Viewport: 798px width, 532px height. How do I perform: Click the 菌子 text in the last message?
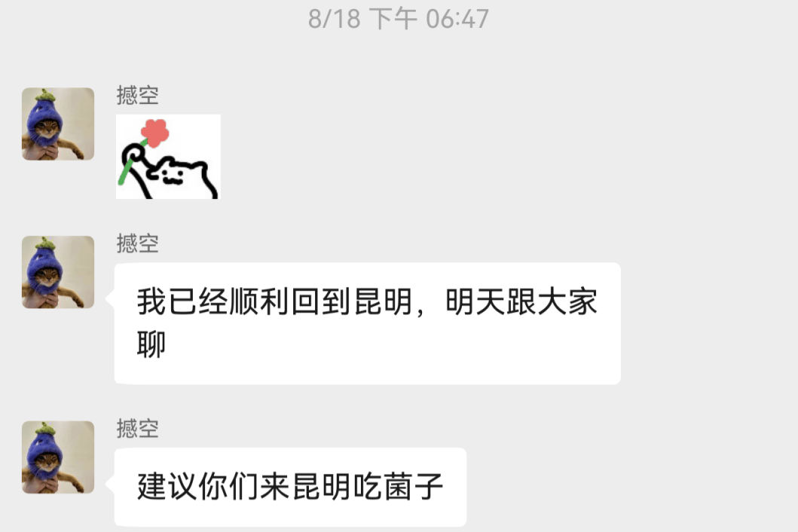pos(413,486)
